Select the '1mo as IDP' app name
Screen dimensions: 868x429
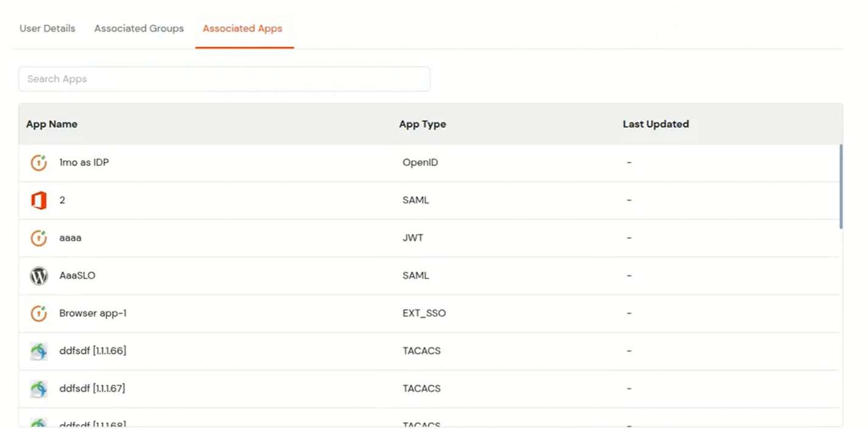point(84,163)
